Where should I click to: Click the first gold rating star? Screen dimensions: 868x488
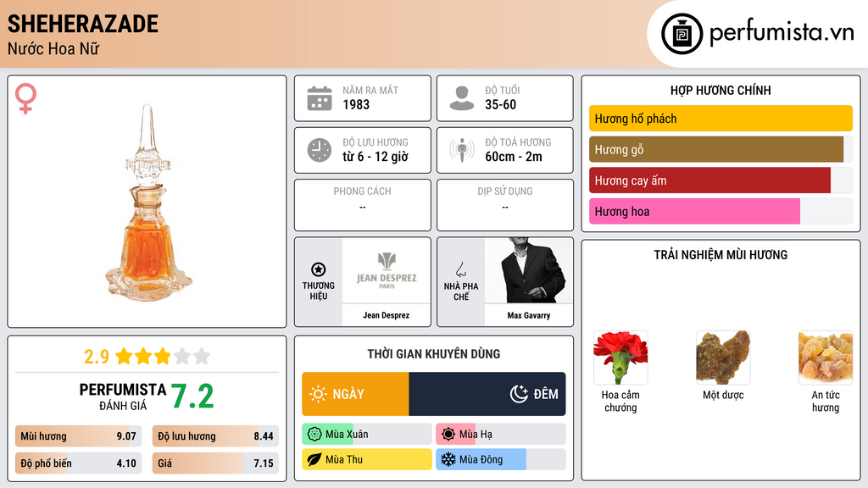tap(124, 356)
